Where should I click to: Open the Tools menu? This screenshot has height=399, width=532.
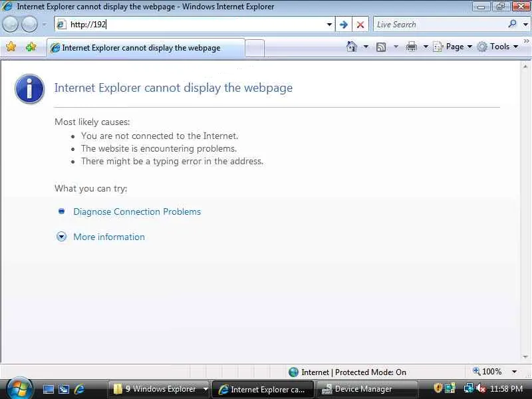497,47
